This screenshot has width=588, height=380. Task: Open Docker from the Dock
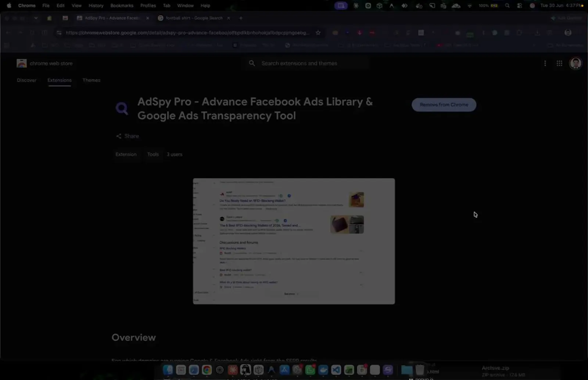(323, 370)
